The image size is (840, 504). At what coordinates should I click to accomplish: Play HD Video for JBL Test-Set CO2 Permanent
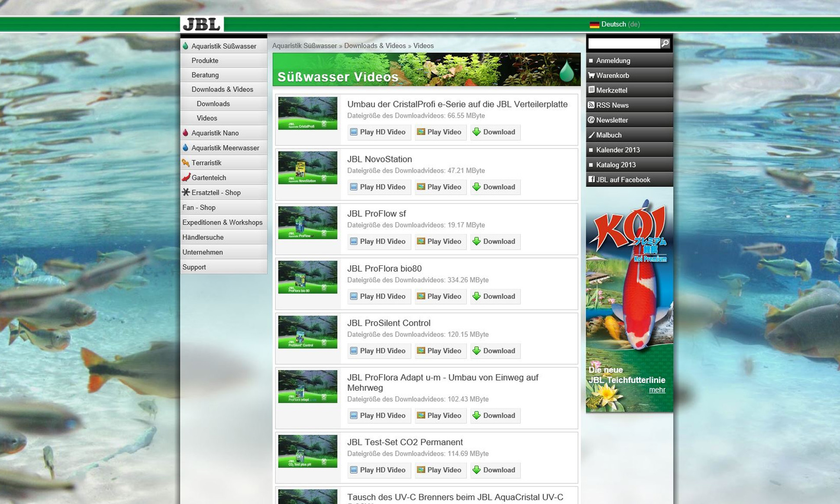point(379,470)
